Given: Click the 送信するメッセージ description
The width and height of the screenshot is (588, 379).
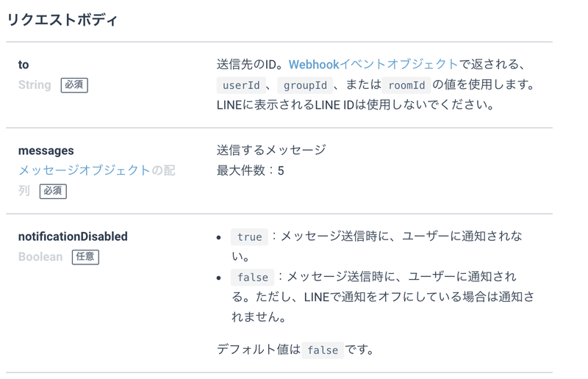Looking at the screenshot, I should [x=271, y=151].
